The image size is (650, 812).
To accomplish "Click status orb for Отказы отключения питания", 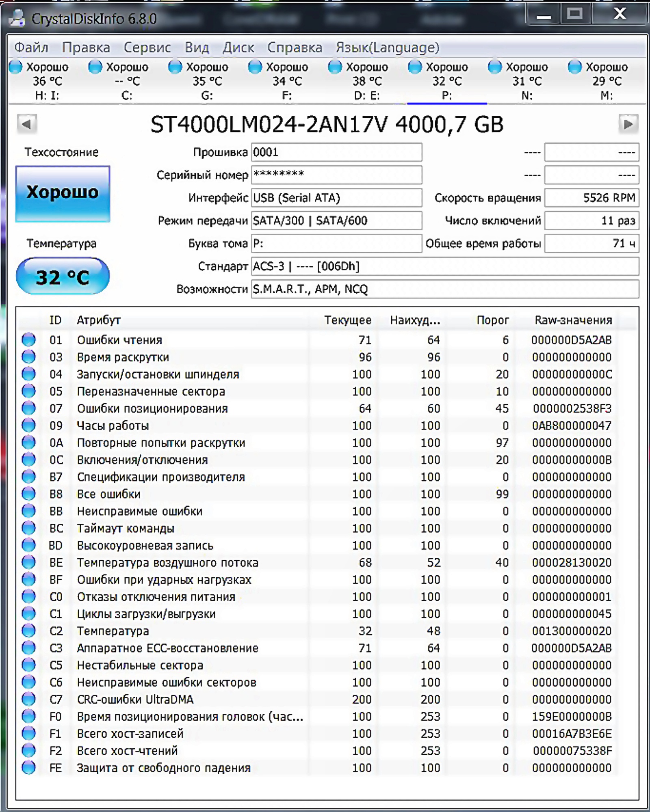I will click(28, 596).
